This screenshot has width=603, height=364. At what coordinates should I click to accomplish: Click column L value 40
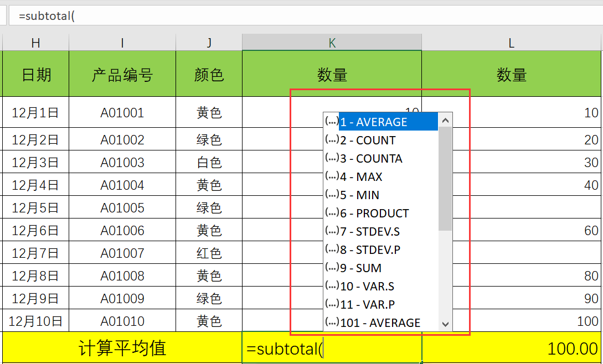[x=512, y=185]
